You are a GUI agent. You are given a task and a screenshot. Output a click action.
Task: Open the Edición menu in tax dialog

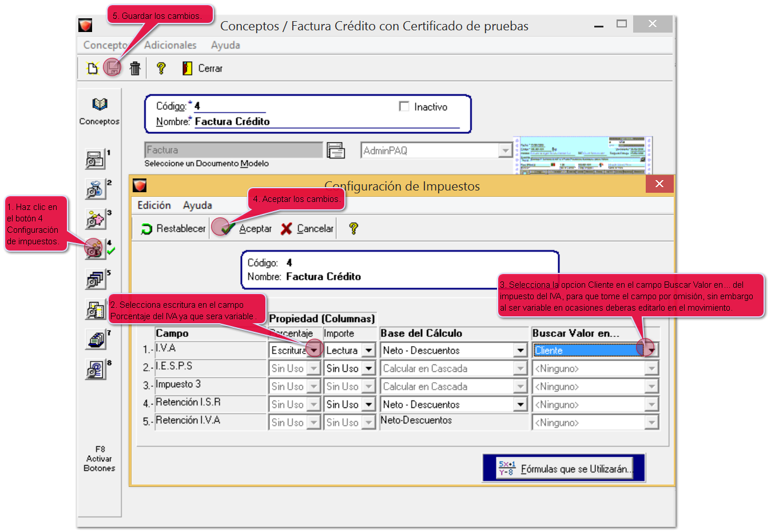pos(154,205)
